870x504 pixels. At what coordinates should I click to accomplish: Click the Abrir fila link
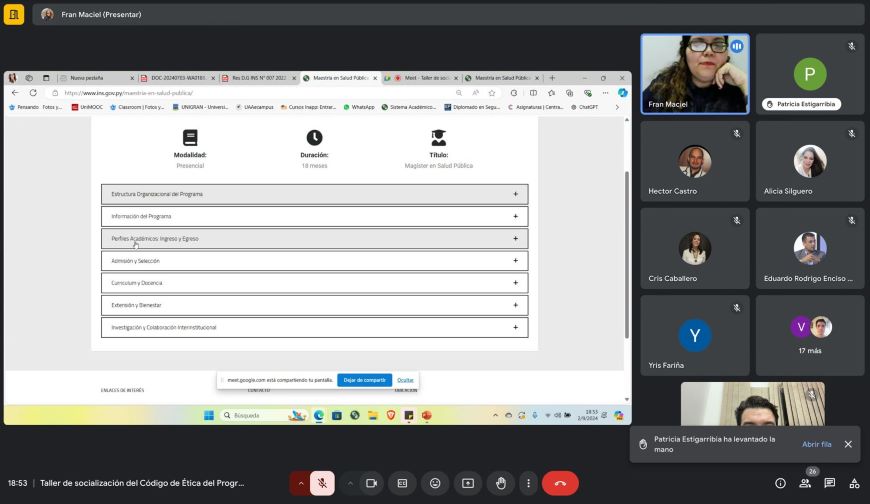click(x=816, y=444)
